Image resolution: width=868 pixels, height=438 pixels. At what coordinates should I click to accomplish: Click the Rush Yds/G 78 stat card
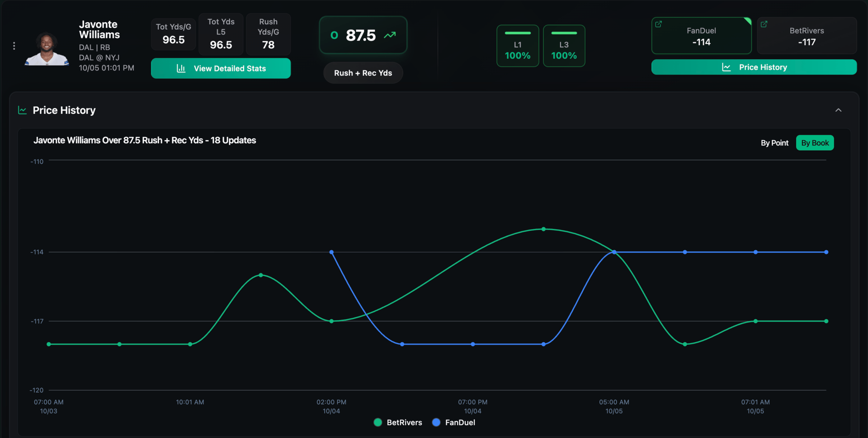(269, 34)
